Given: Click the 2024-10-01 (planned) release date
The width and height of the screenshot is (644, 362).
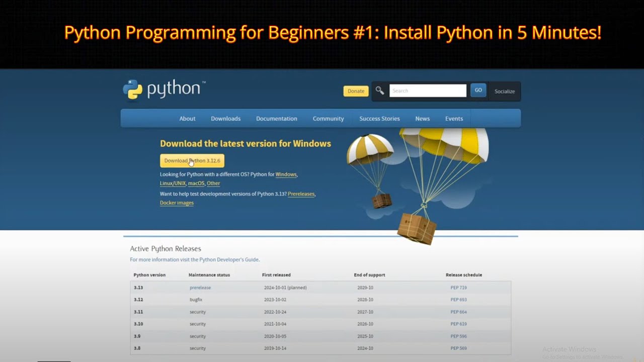Looking at the screenshot, I should (x=285, y=288).
